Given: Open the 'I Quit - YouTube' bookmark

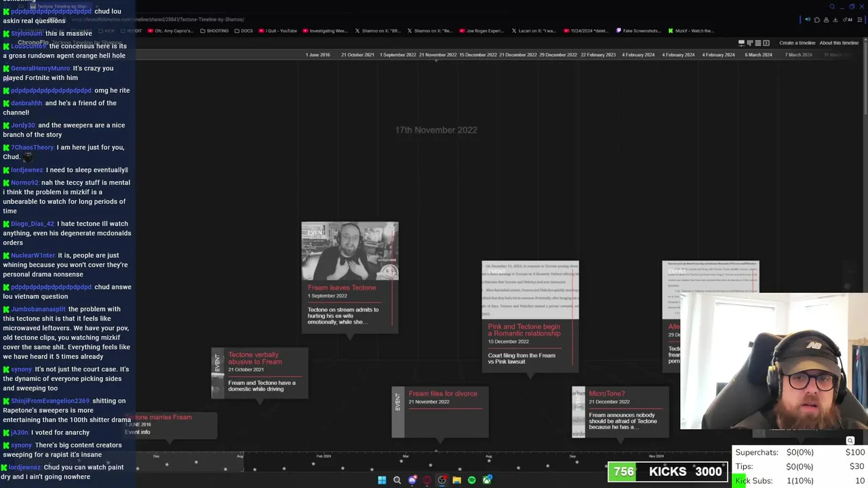Looking at the screenshot, I should [x=278, y=30].
